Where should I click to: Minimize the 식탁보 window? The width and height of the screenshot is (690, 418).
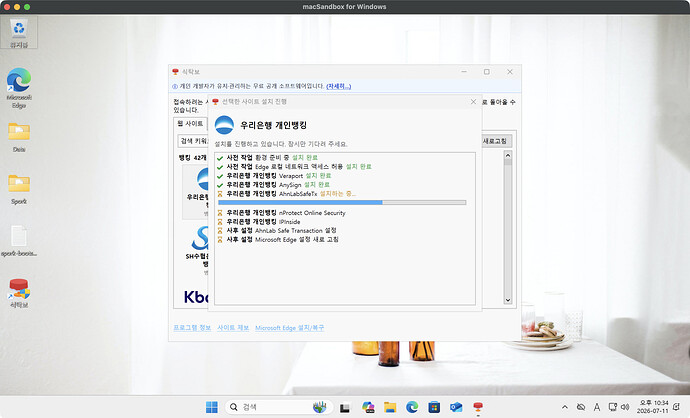pos(464,72)
